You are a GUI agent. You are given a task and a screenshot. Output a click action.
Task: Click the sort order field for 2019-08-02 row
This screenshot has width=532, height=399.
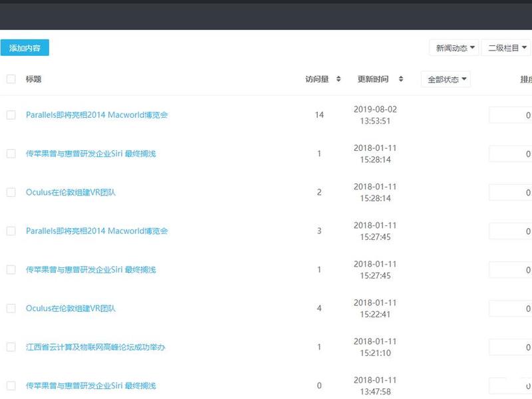[510, 115]
